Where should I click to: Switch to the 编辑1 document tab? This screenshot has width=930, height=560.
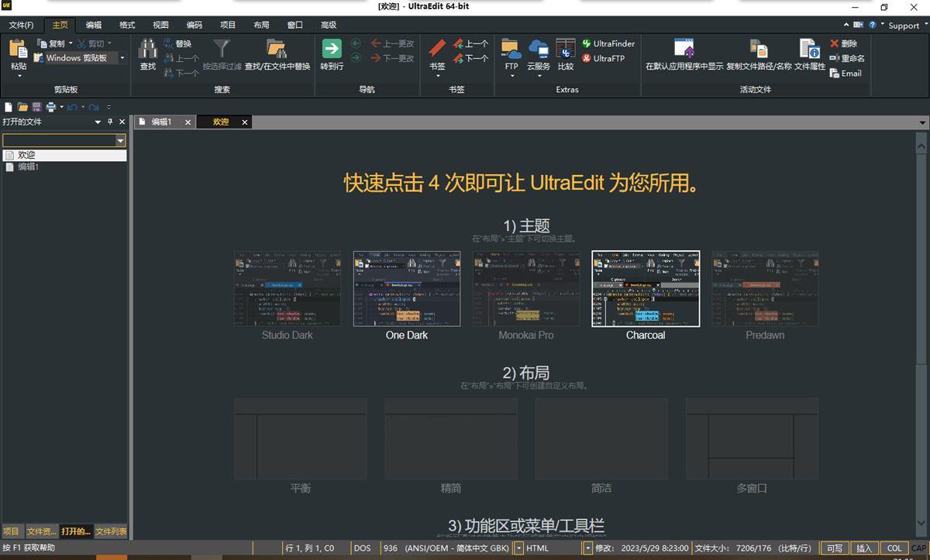(161, 122)
